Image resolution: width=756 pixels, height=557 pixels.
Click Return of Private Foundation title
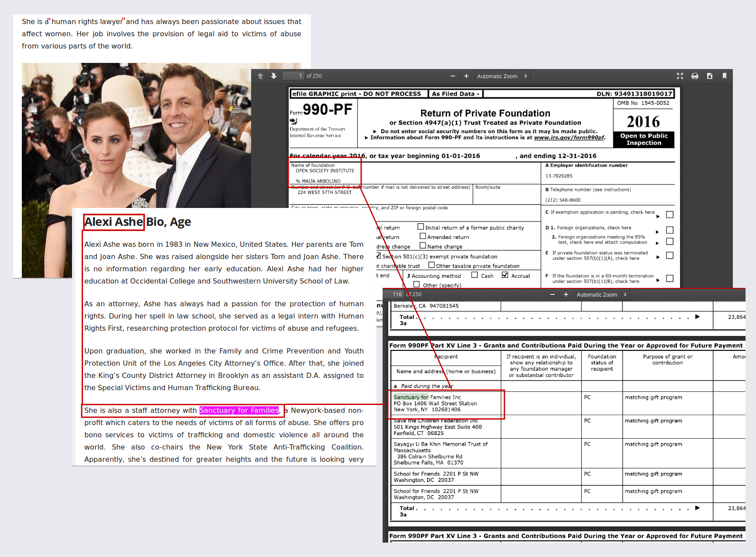[x=485, y=113]
